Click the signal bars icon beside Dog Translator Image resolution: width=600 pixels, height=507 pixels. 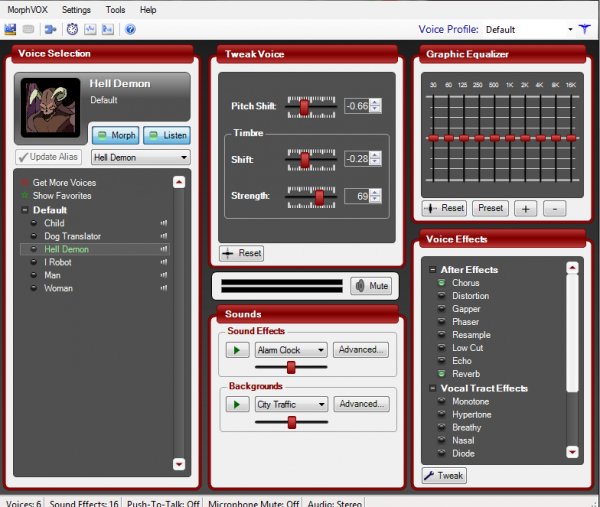coord(164,236)
